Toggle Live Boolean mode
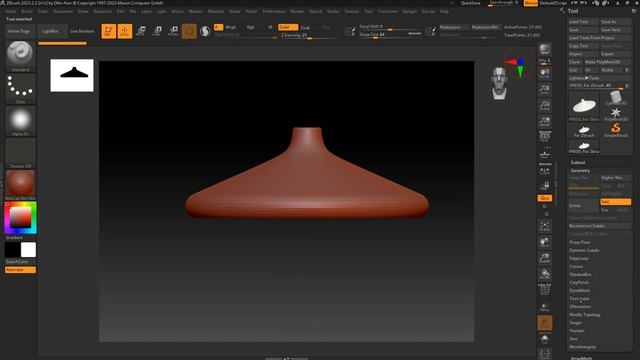 [82, 31]
